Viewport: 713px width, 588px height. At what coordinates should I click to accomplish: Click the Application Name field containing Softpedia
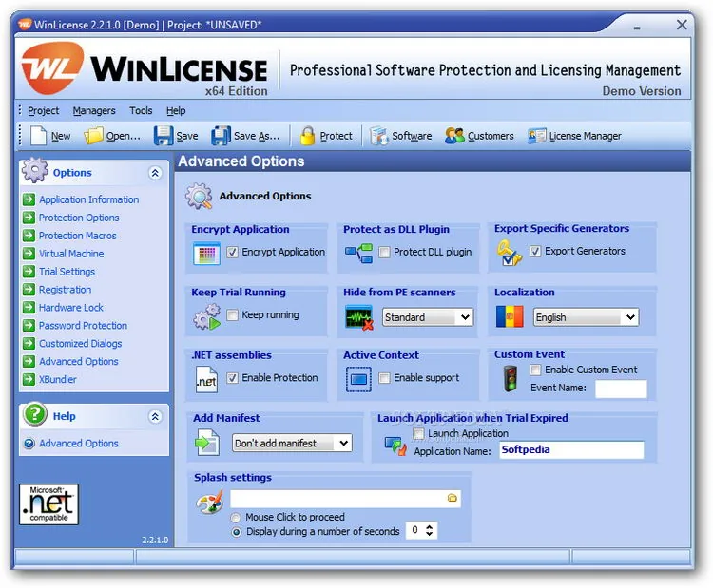[571, 450]
